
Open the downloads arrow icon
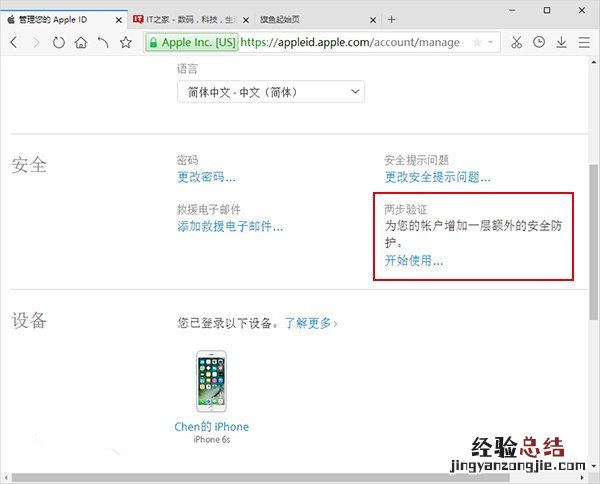561,42
